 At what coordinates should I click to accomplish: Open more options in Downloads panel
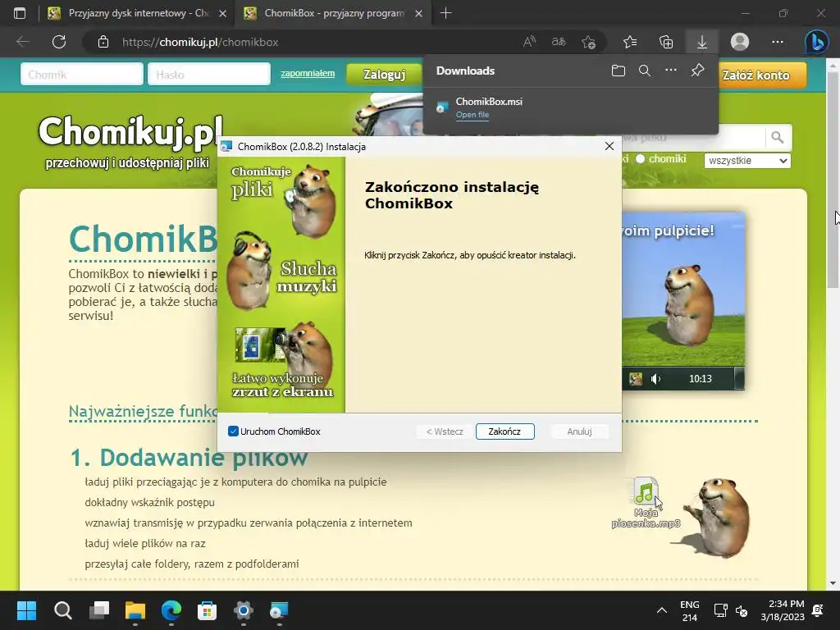(671, 71)
